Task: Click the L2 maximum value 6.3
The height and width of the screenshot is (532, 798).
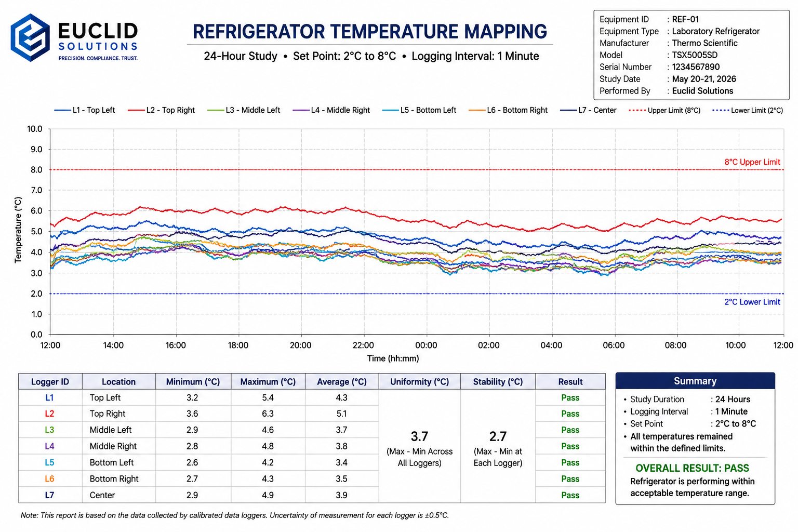Action: tap(268, 414)
